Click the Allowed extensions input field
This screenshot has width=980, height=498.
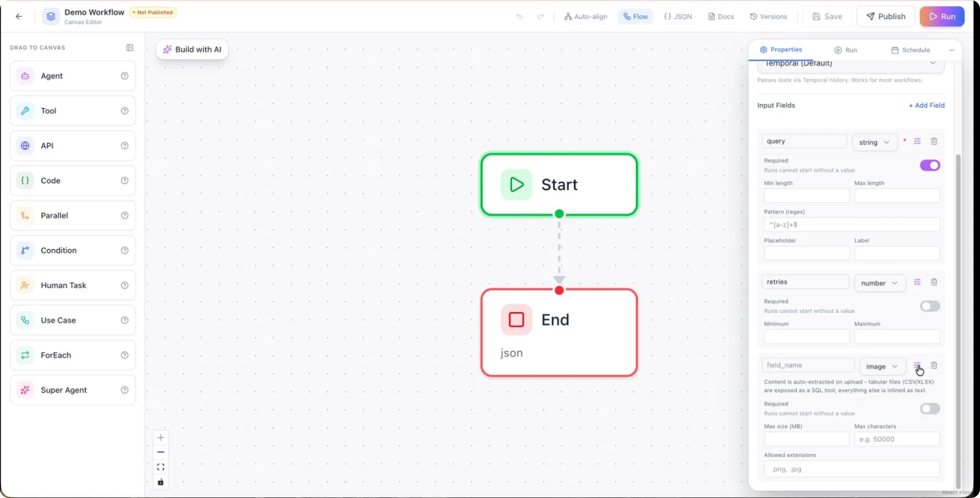point(852,469)
